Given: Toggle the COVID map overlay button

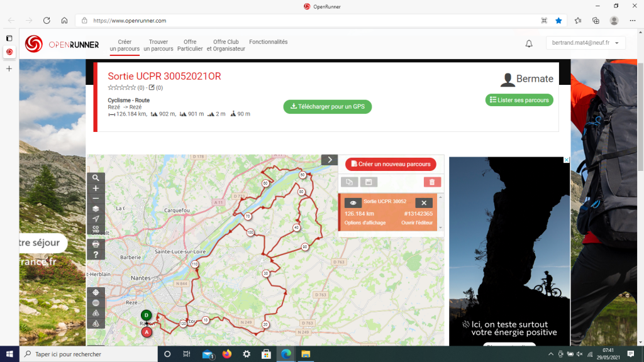Looking at the screenshot, I should [96, 229].
